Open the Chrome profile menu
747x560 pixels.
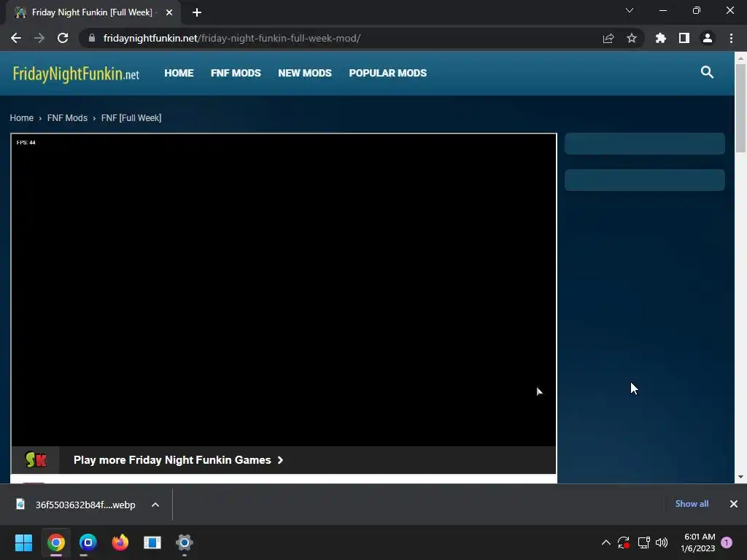click(708, 38)
